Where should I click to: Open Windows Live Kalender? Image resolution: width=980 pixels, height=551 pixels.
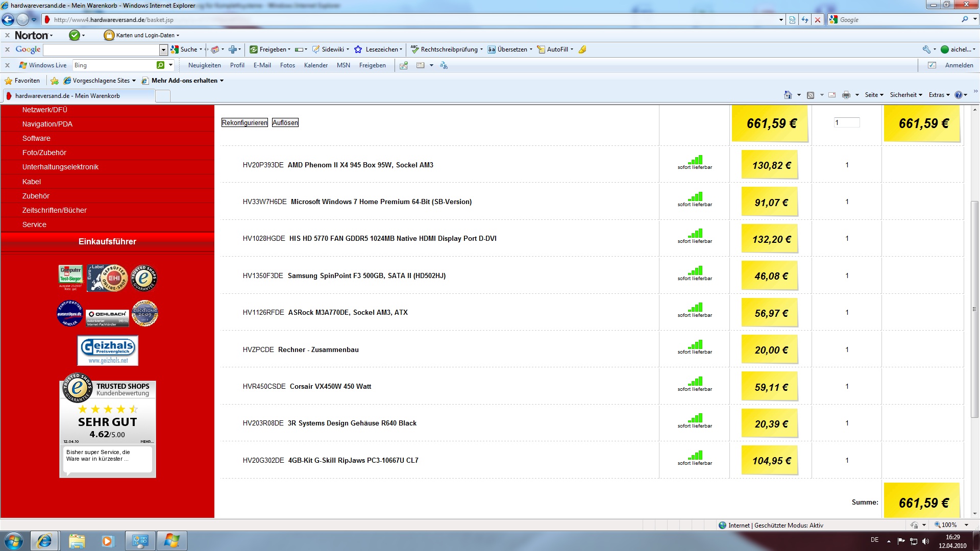point(315,65)
